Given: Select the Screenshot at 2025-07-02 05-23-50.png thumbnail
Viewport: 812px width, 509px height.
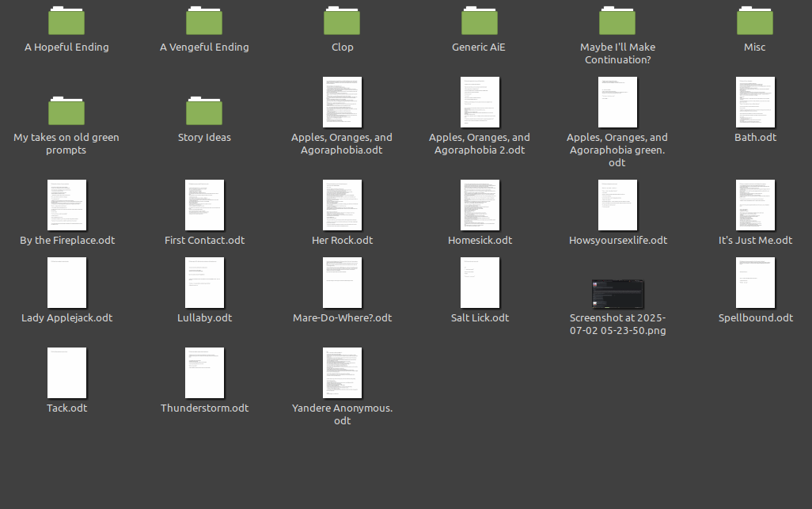Looking at the screenshot, I should point(618,294).
